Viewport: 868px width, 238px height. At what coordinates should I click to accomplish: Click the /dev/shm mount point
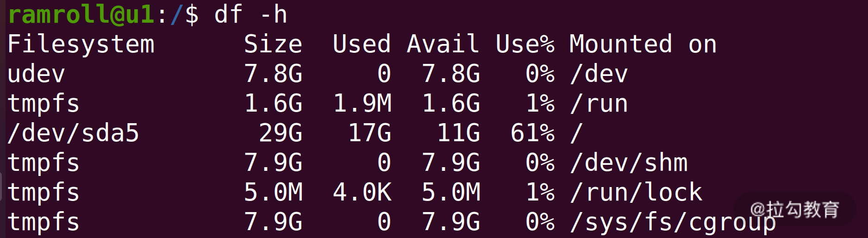pos(629,163)
